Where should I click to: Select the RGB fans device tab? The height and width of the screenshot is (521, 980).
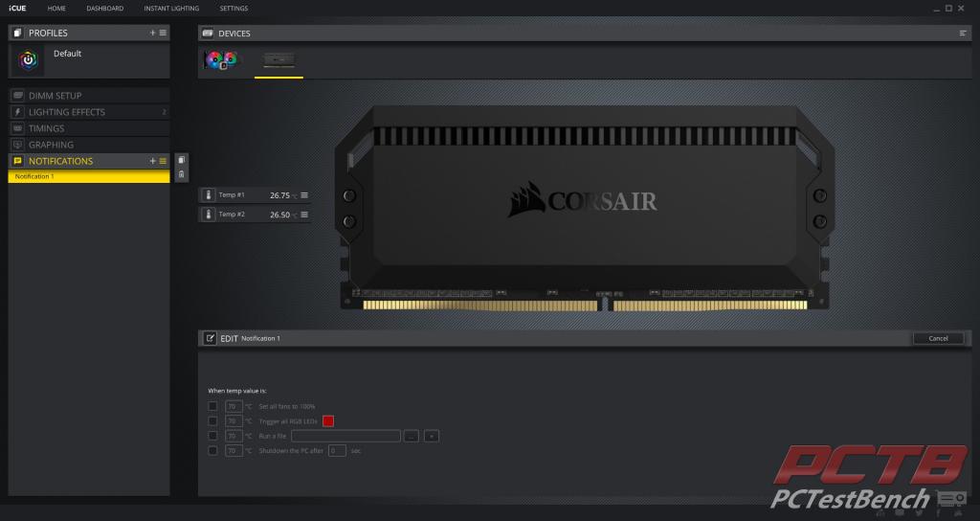[221, 60]
